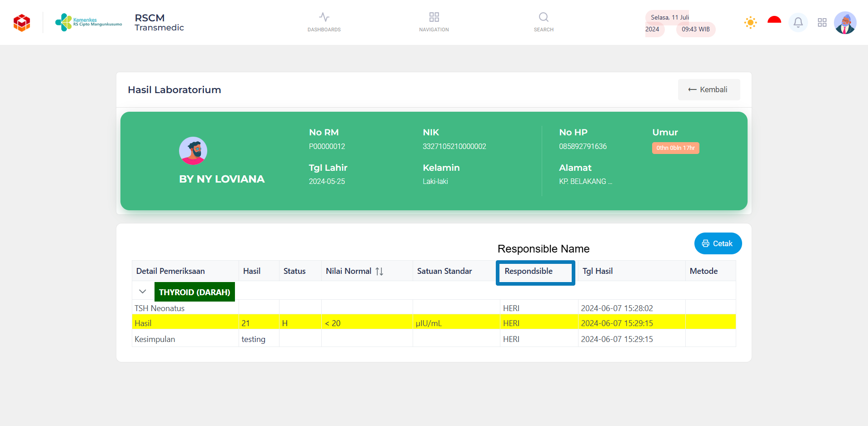The image size is (868, 426).
Task: Click HERI in the Kesimpulan row
Action: [x=511, y=339]
